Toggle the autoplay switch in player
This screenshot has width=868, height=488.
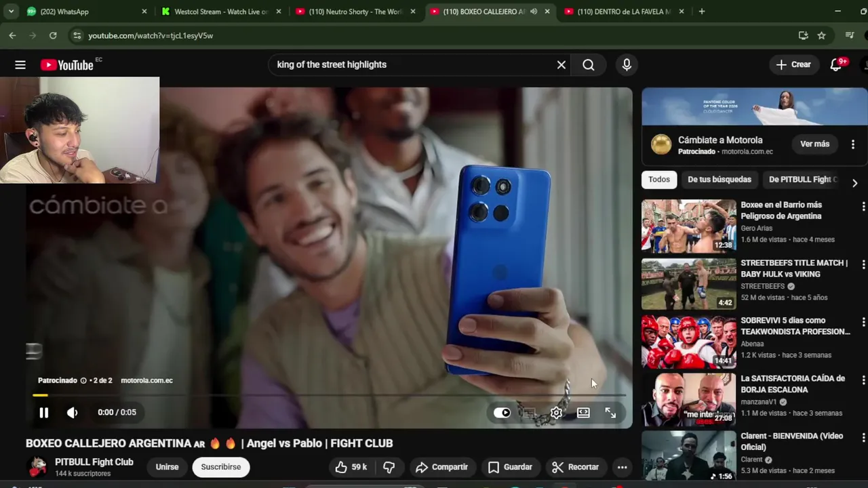pyautogui.click(x=502, y=413)
